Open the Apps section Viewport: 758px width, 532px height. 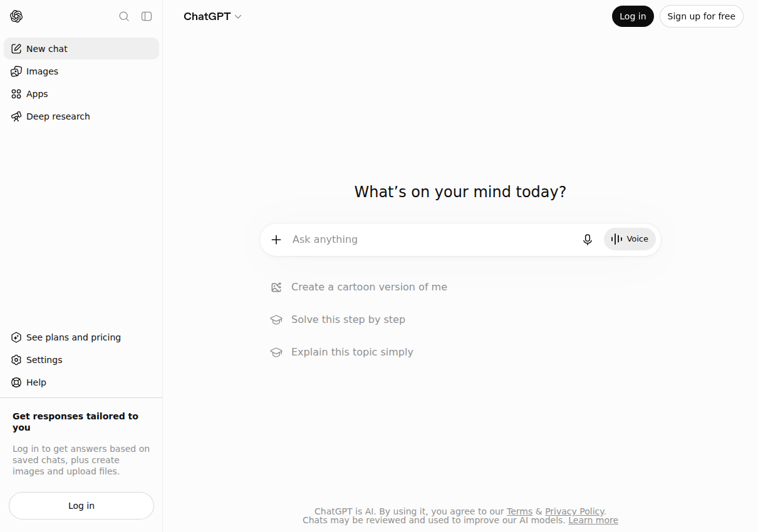(x=81, y=94)
